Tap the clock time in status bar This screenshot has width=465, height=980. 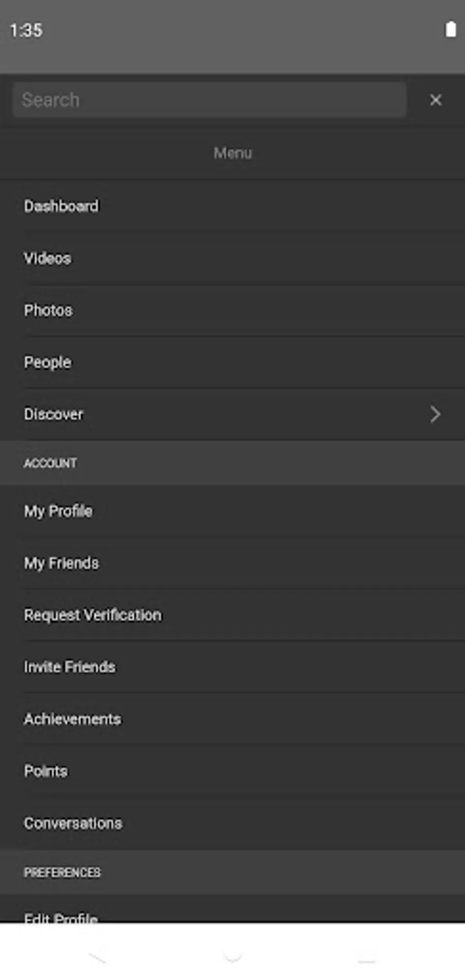[26, 30]
